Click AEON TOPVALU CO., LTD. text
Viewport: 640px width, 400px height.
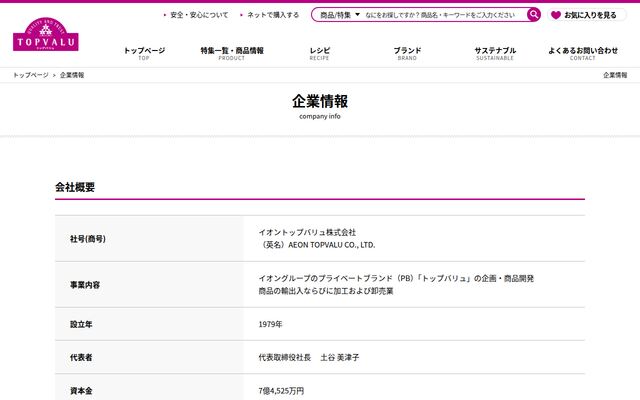point(331,245)
